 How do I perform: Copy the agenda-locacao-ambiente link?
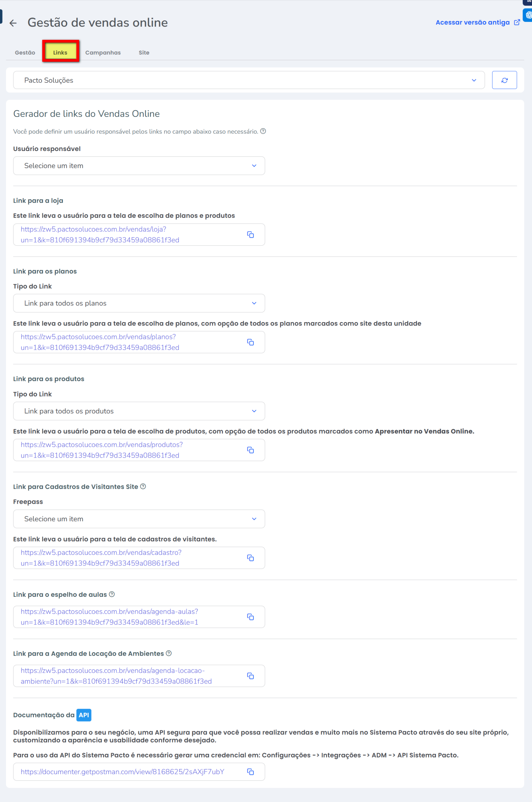point(250,676)
